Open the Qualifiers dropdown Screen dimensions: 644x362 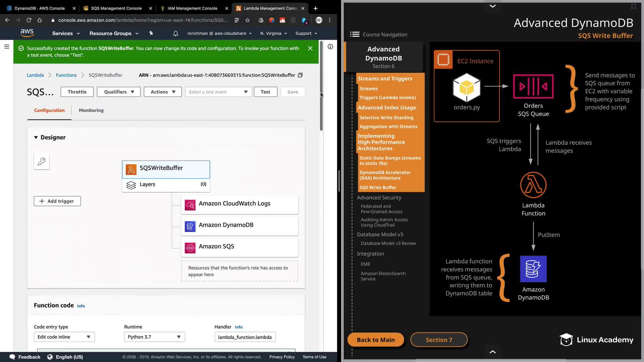(x=119, y=92)
